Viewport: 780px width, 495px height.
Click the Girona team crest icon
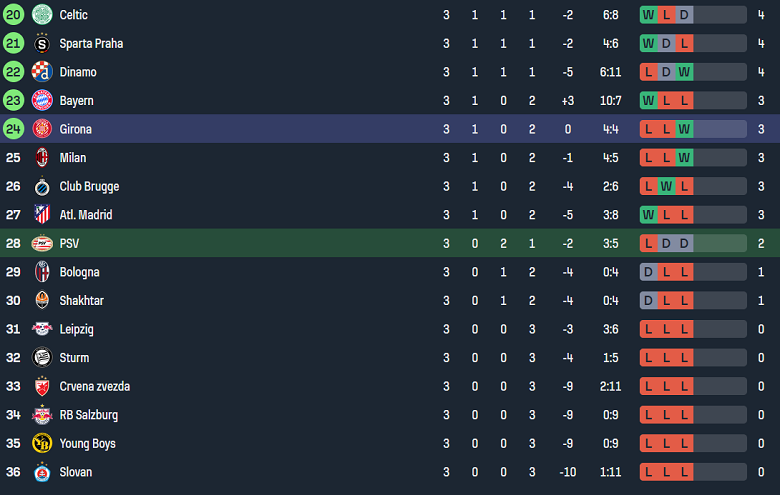point(42,129)
